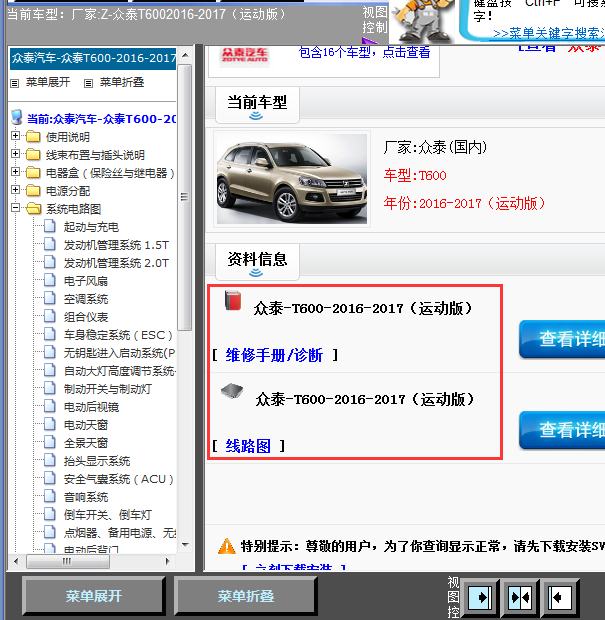Click the page icon beside 组合仪表
The width and height of the screenshot is (605, 620).
click(49, 316)
